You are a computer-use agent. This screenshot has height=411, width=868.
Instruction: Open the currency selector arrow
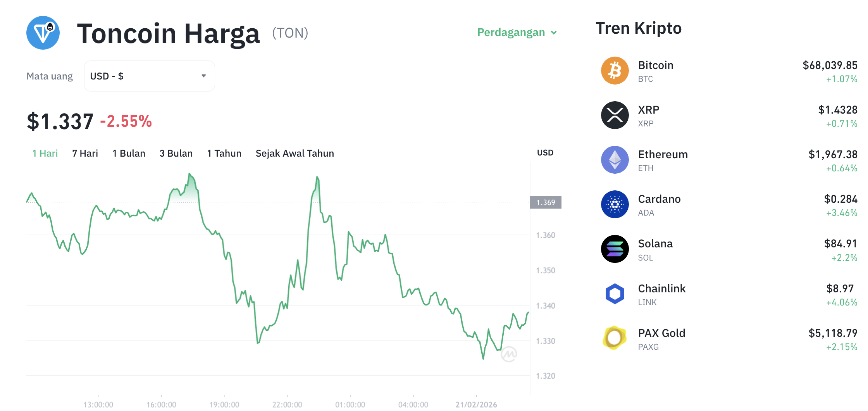coord(203,76)
